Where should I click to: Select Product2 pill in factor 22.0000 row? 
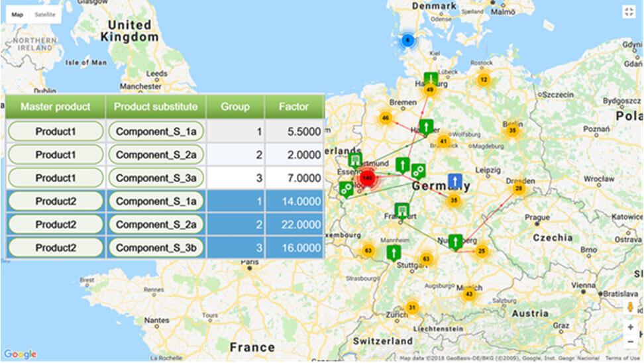(56, 224)
